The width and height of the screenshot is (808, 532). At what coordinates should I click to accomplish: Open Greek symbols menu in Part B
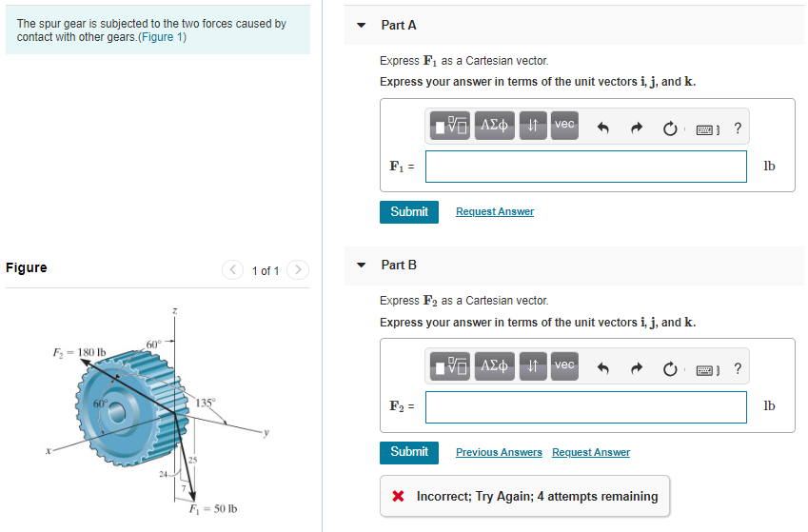(x=494, y=366)
